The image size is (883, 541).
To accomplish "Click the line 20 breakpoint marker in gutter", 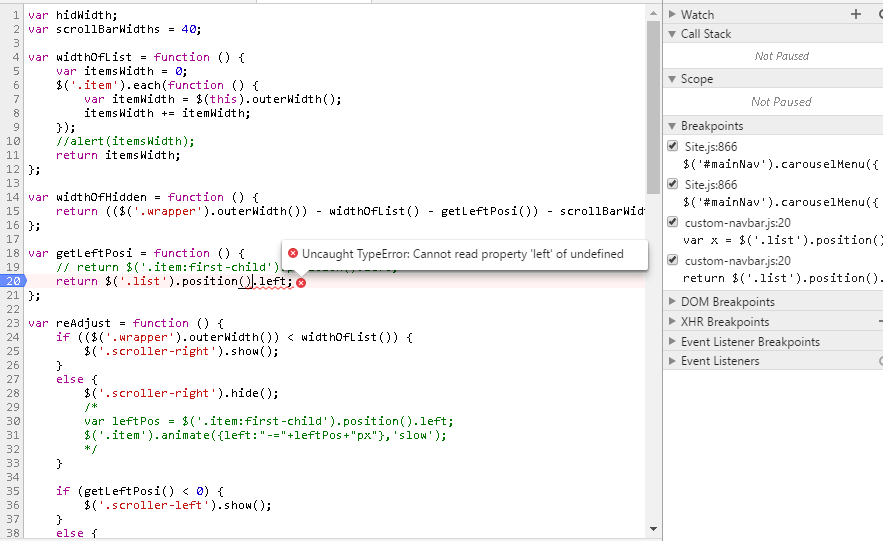I will pos(13,281).
